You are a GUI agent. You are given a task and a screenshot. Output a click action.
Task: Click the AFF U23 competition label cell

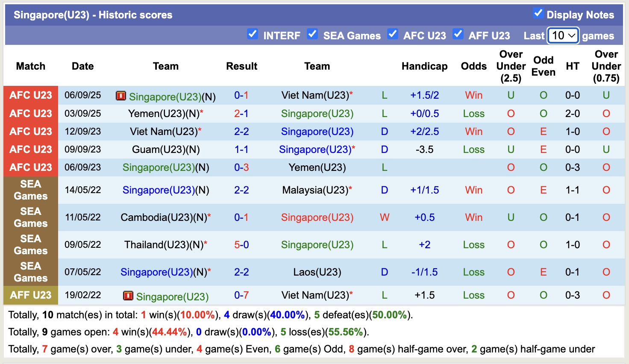tap(31, 295)
